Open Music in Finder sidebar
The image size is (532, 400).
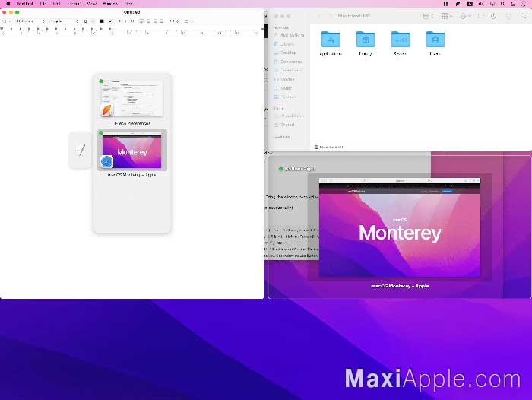coord(283,88)
